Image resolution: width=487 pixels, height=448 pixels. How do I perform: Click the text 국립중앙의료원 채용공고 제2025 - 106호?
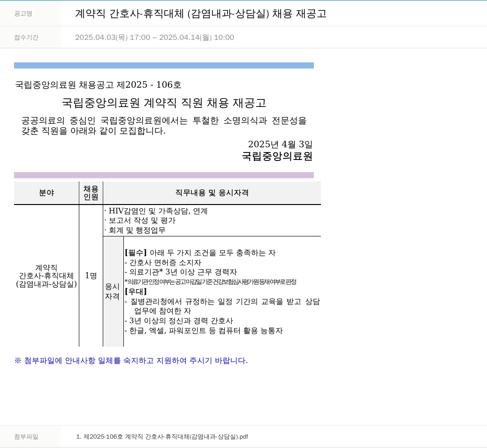click(98, 84)
